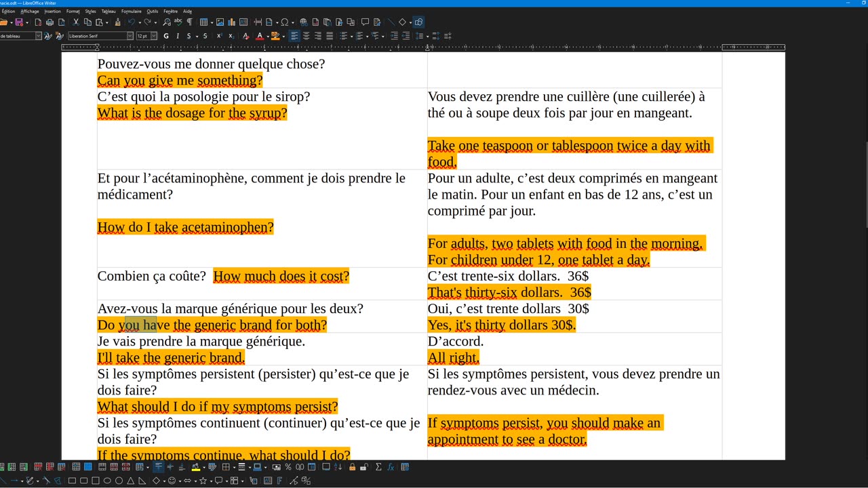Open the Fenêtre menu

click(170, 12)
